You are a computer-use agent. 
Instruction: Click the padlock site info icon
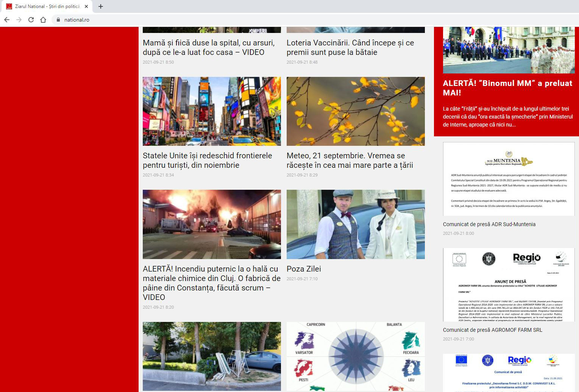click(58, 20)
